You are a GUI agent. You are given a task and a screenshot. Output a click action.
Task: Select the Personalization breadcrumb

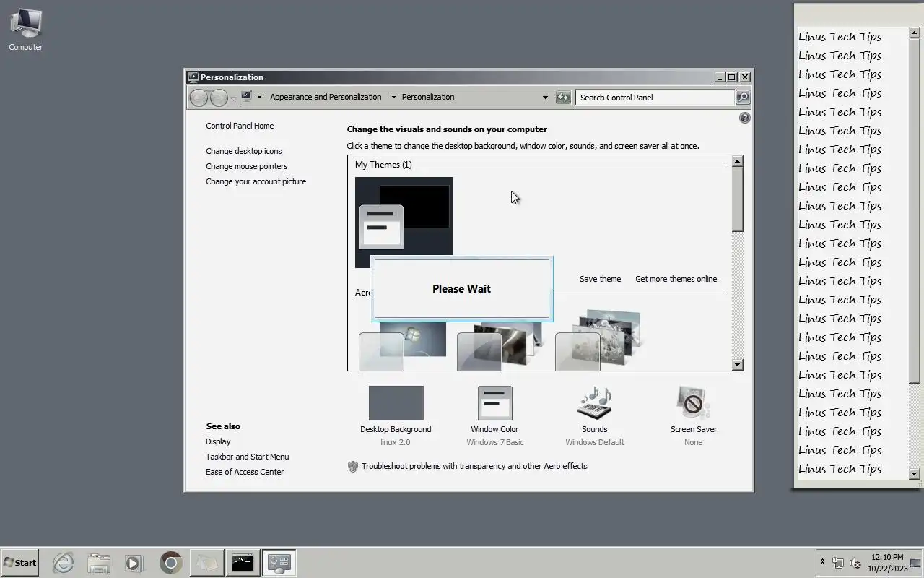(428, 97)
